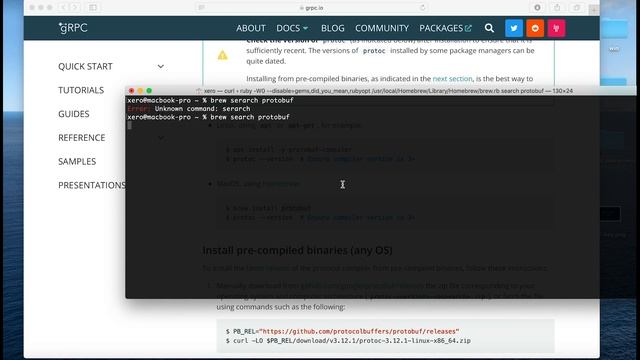Open the PACKAGES external link
The width and height of the screenshot is (640, 360).
coord(445,28)
